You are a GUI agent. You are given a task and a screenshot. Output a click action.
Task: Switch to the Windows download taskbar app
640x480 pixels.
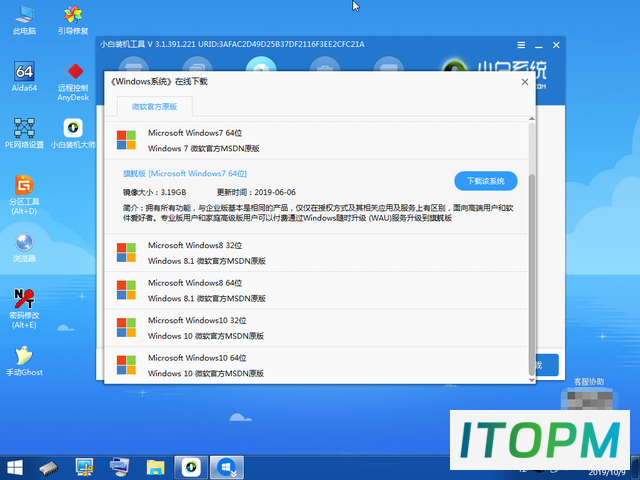click(x=227, y=467)
